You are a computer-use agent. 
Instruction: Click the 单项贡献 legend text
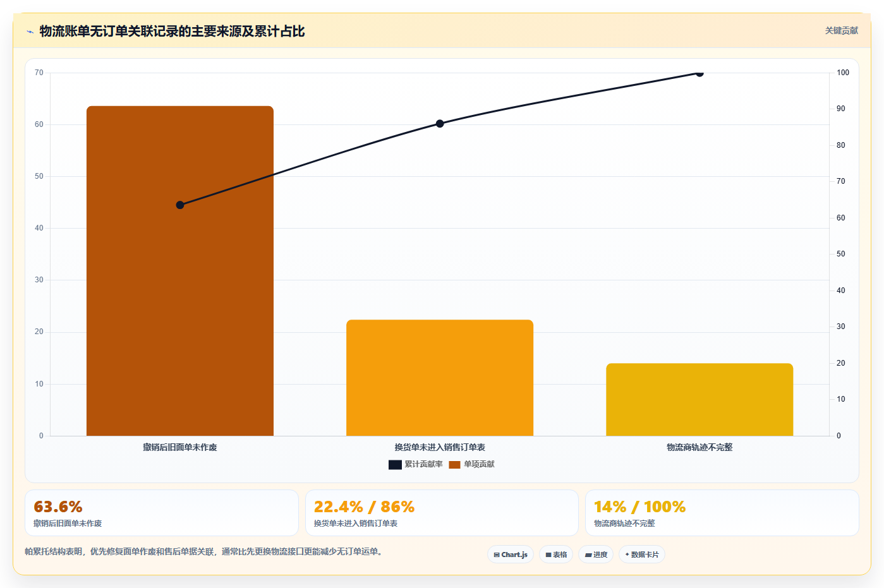[479, 464]
